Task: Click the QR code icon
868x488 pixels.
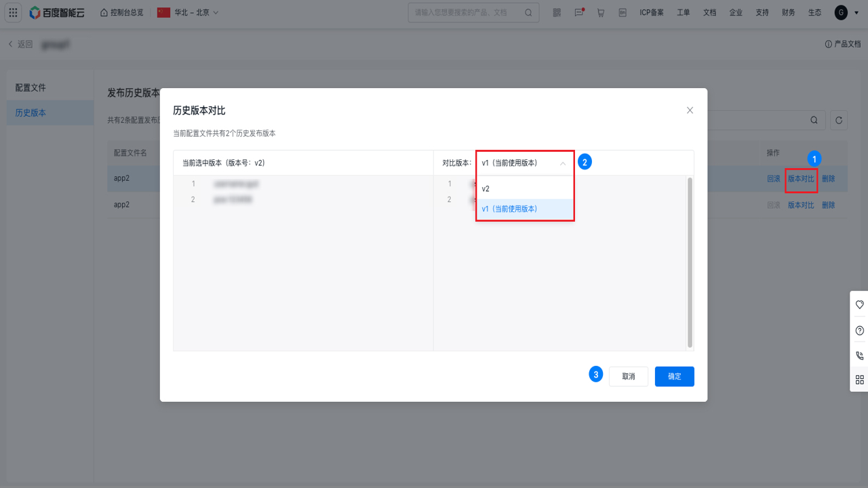Action: pyautogui.click(x=557, y=12)
